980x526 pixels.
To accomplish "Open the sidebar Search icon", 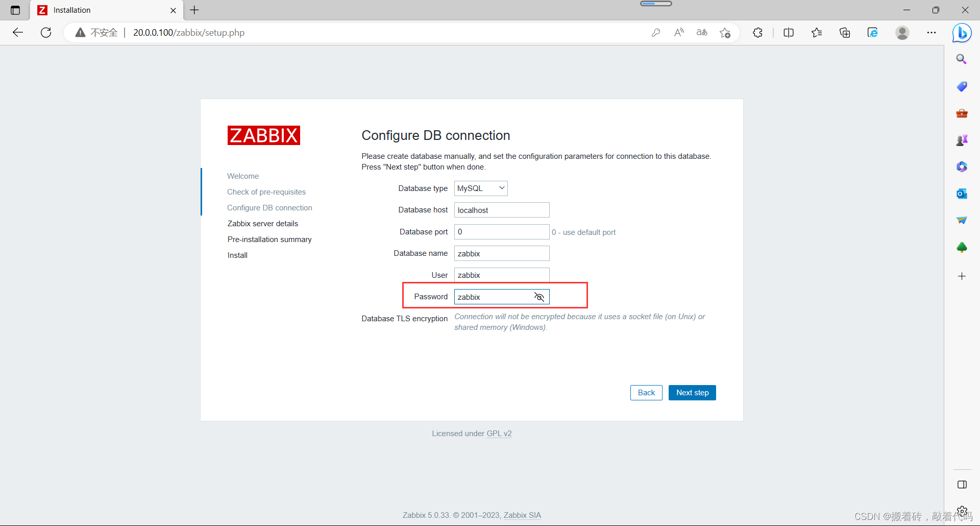I will pos(962,59).
